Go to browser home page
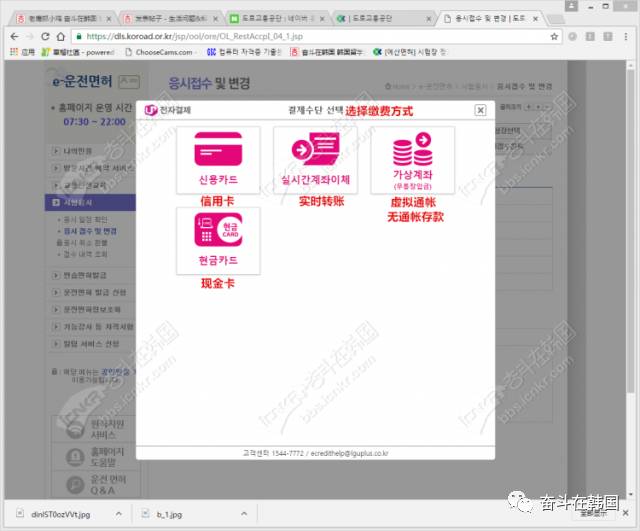The height and width of the screenshot is (531, 640). pyautogui.click(x=61, y=36)
